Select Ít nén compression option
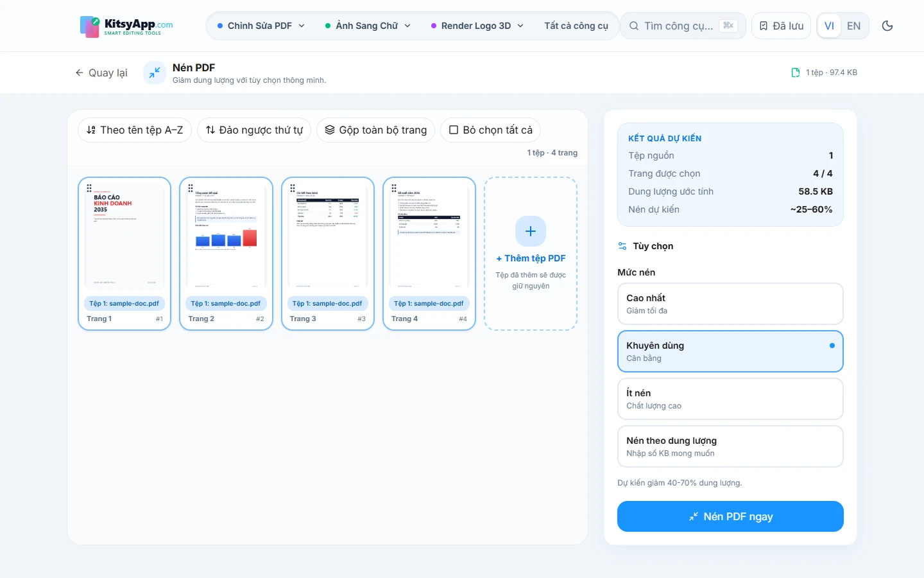 point(730,399)
